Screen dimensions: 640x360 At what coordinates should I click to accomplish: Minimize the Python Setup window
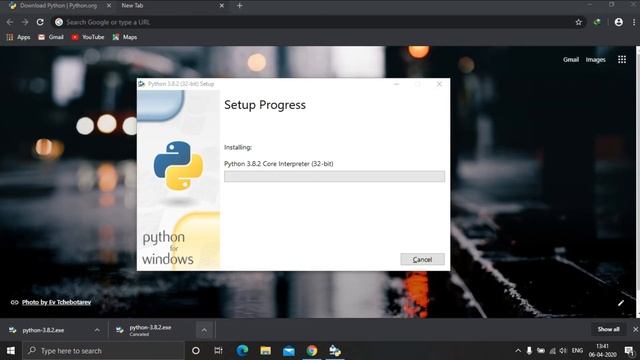[x=396, y=84]
